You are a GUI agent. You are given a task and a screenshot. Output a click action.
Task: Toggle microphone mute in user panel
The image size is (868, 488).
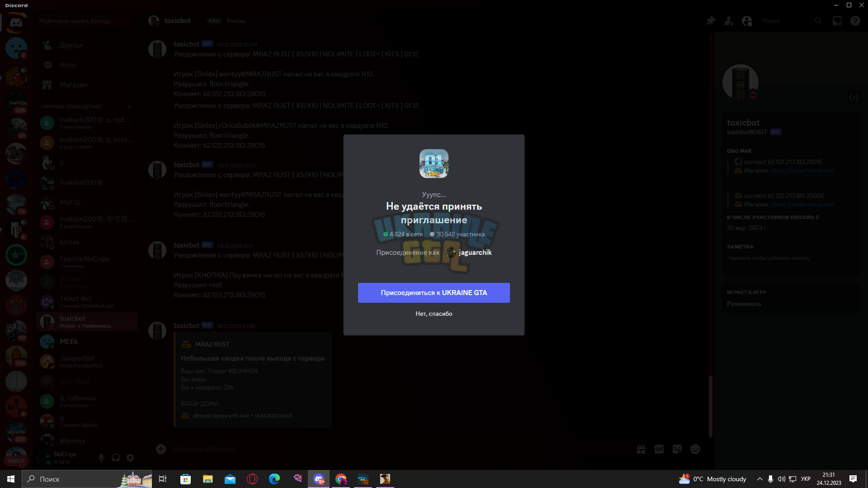101,458
